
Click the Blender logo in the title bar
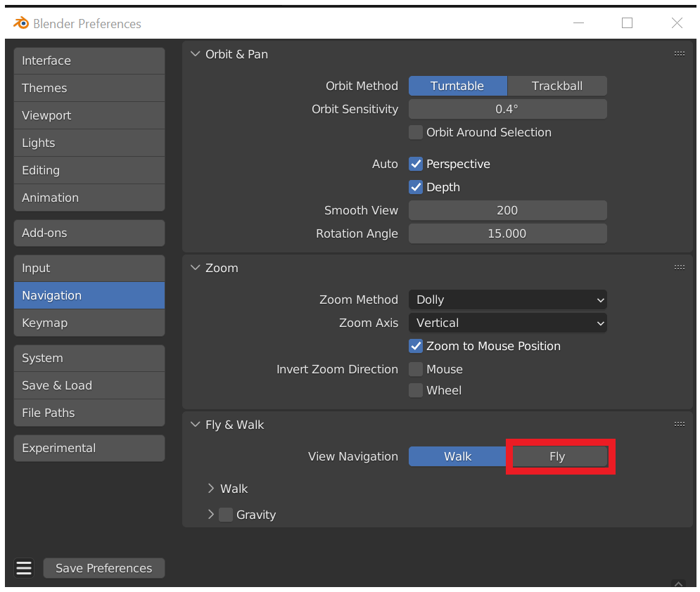(x=20, y=22)
